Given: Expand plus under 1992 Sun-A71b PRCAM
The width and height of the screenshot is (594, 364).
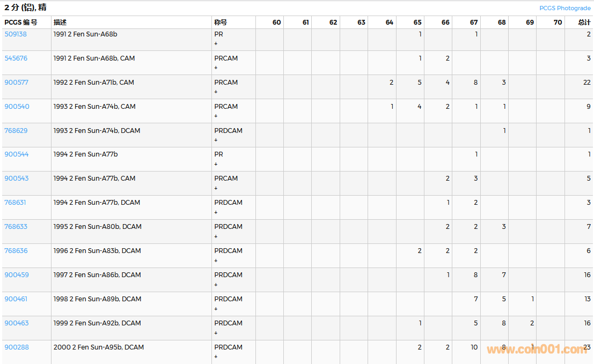Looking at the screenshot, I should [216, 92].
